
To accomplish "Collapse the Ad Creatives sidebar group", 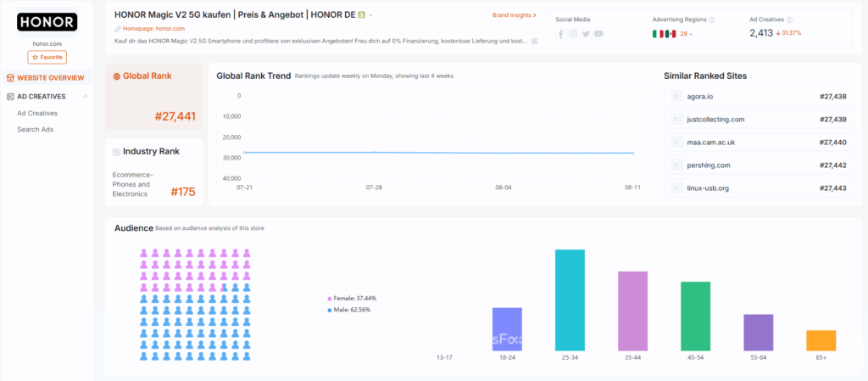I will point(86,97).
